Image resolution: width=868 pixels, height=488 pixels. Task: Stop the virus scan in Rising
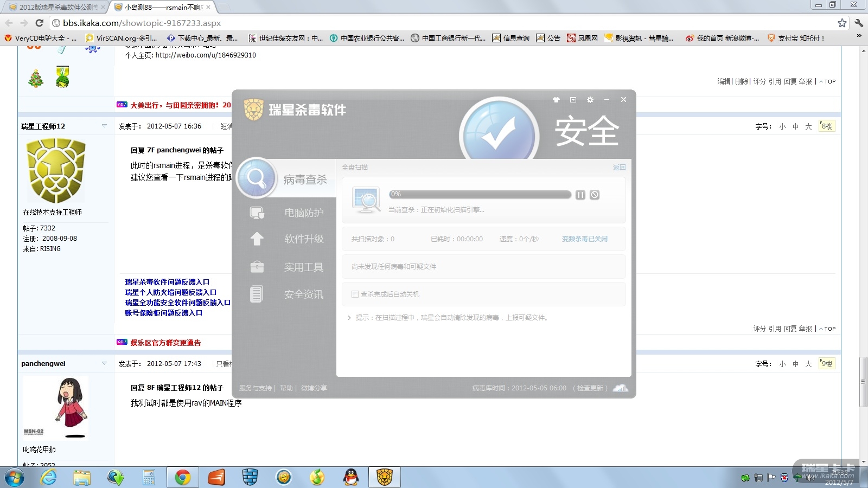(x=595, y=195)
